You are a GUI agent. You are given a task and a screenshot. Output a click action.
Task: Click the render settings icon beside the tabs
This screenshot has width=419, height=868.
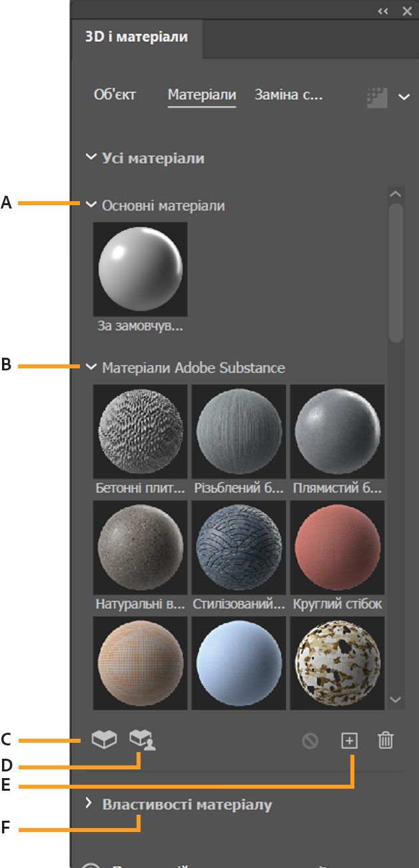pos(377,97)
